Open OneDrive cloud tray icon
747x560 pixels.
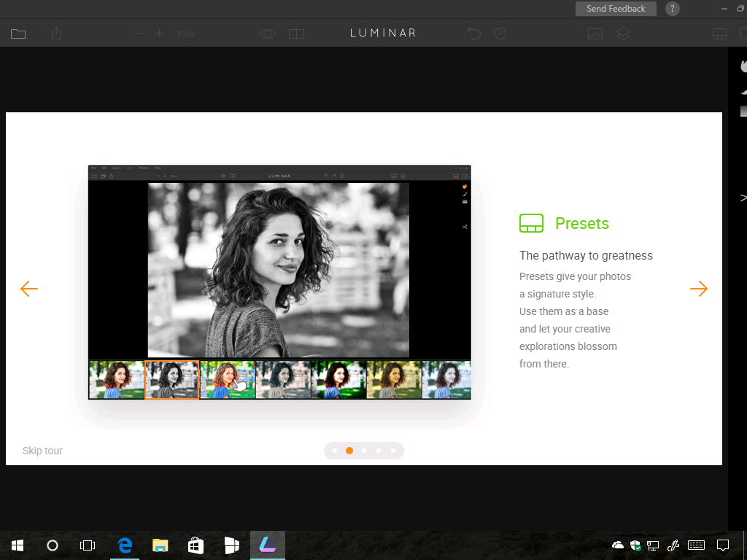617,545
